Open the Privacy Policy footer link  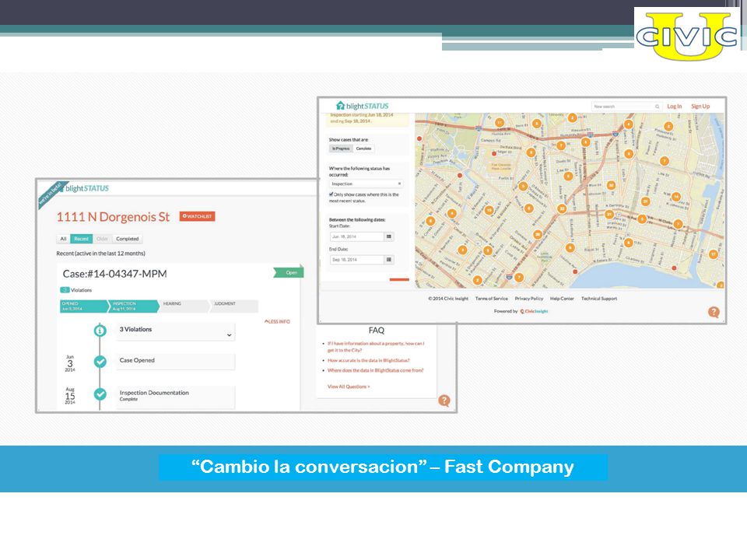pos(529,299)
